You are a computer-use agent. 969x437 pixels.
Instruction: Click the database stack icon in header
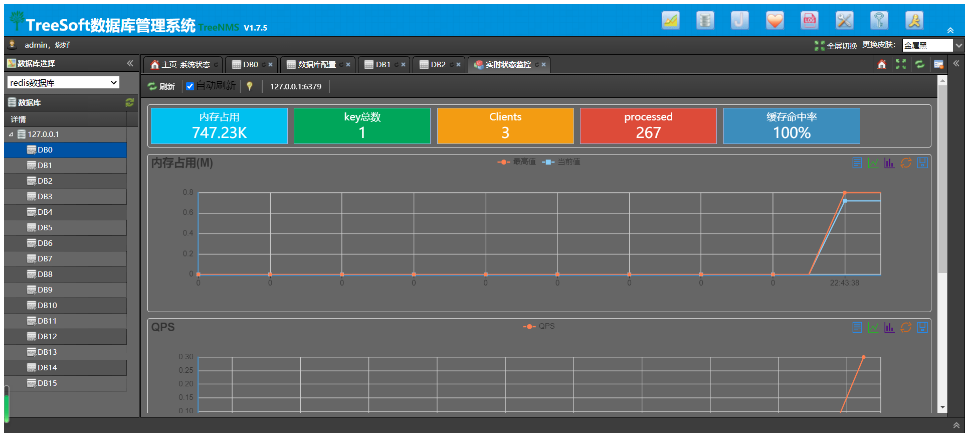706,20
